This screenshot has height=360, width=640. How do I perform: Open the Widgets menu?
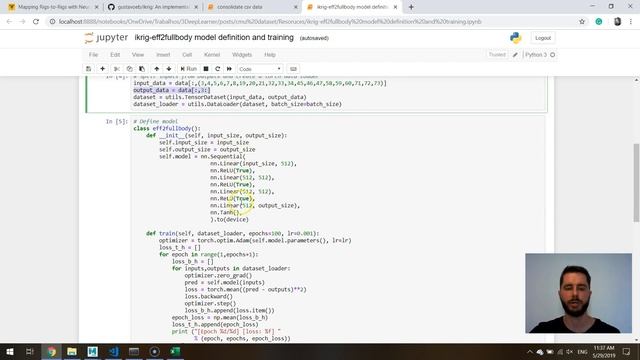tap(242, 55)
